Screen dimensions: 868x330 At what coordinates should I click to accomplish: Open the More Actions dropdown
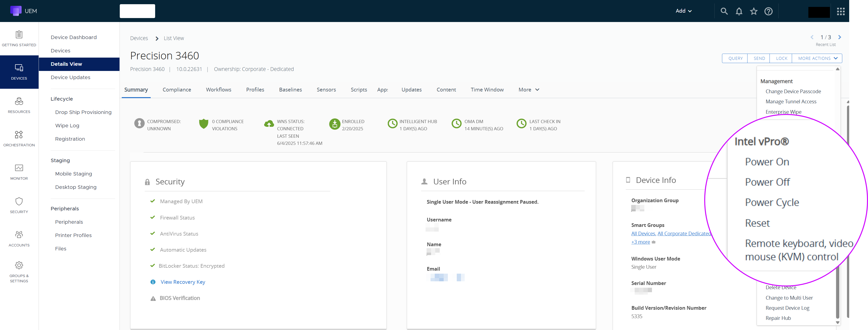[x=817, y=58]
